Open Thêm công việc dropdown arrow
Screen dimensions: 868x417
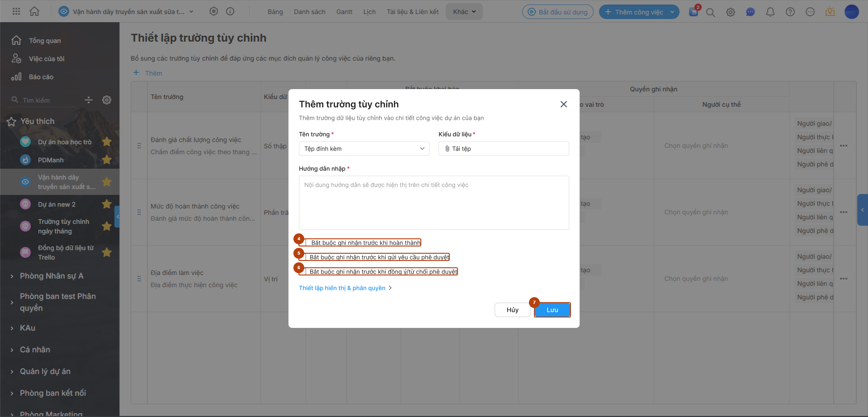coord(672,12)
